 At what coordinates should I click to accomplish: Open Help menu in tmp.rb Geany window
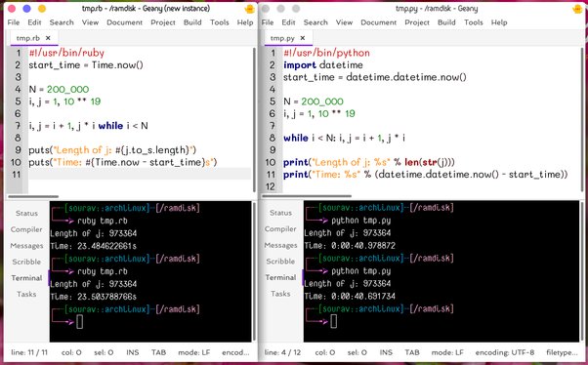tap(245, 22)
